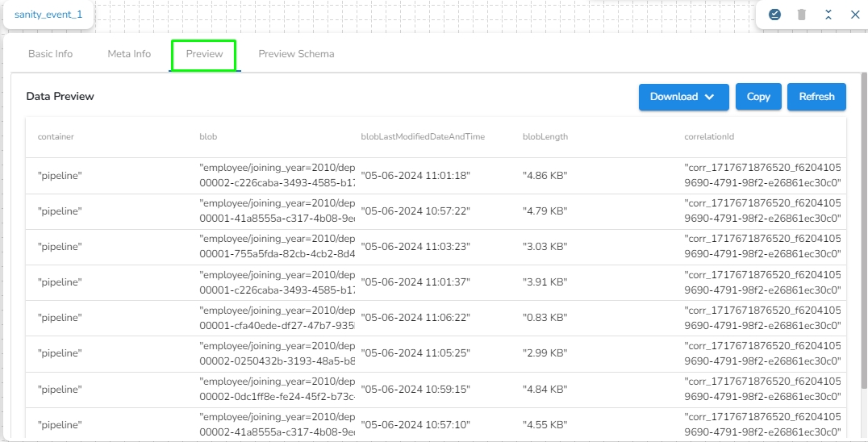Click the "3.91 KB" blobLength value

[545, 282]
